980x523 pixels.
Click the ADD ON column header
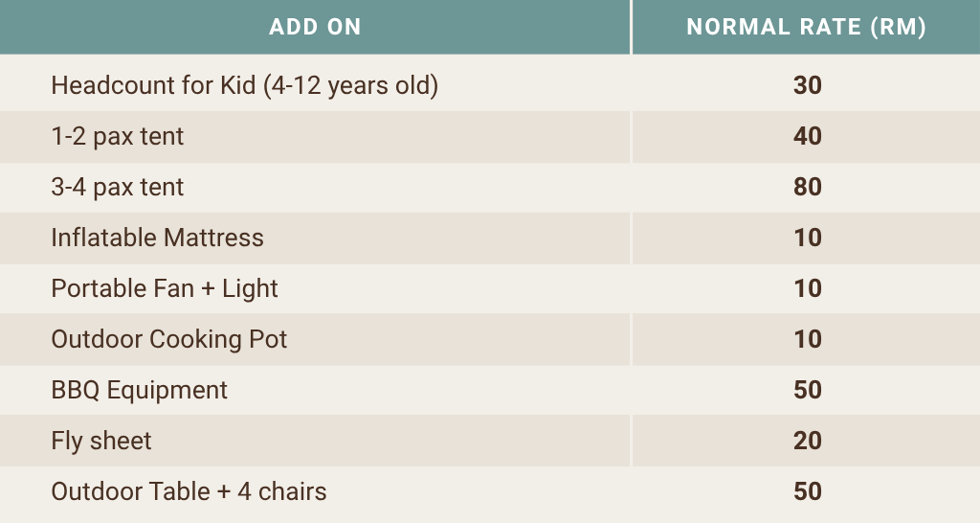(x=315, y=27)
